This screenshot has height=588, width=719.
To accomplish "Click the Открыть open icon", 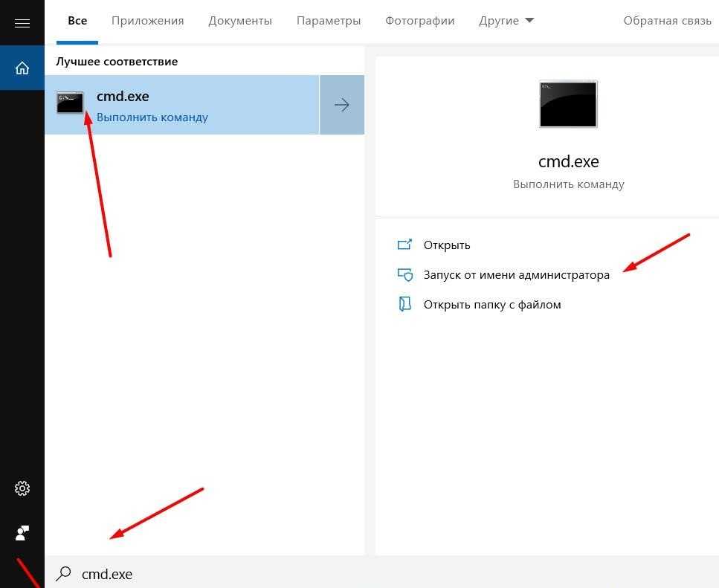I will click(x=404, y=245).
